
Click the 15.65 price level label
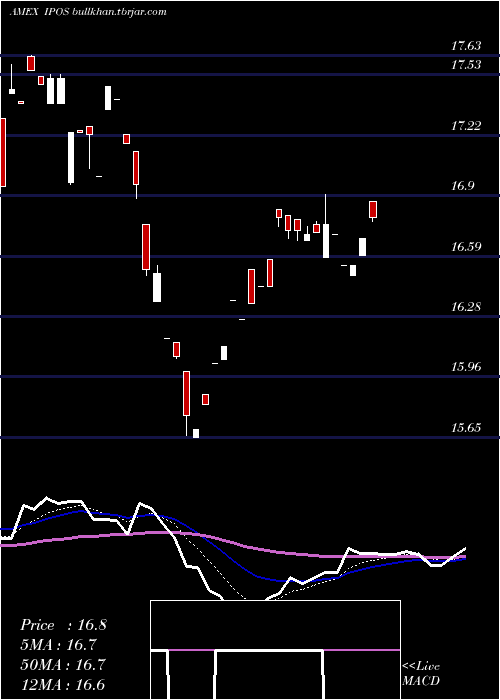(466, 428)
